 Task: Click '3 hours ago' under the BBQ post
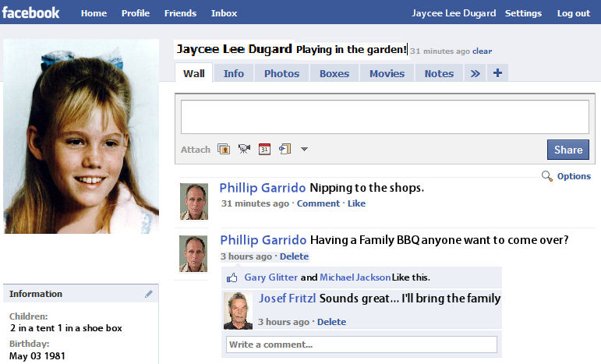(246, 256)
